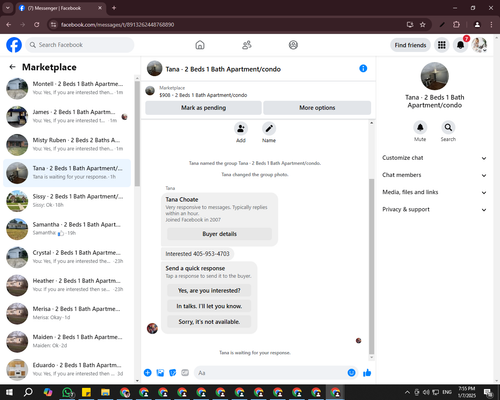The width and height of the screenshot is (500, 400).
Task: Reload the browser page
Action: pos(37,25)
